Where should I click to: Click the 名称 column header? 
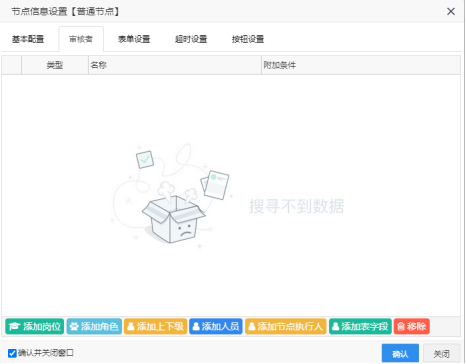click(x=175, y=65)
